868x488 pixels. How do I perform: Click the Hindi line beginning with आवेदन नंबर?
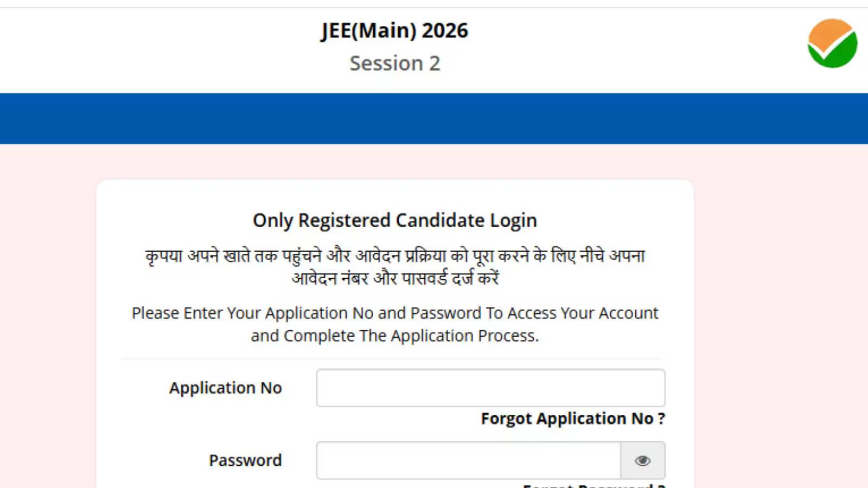click(x=394, y=279)
